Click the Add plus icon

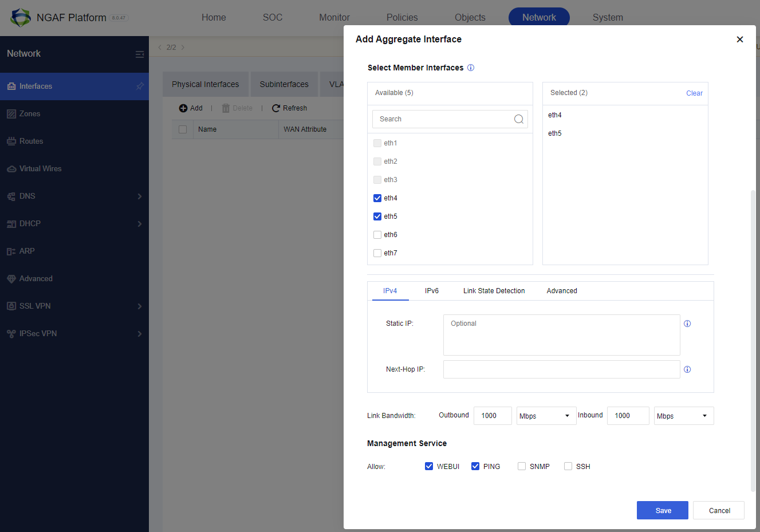[x=183, y=108]
